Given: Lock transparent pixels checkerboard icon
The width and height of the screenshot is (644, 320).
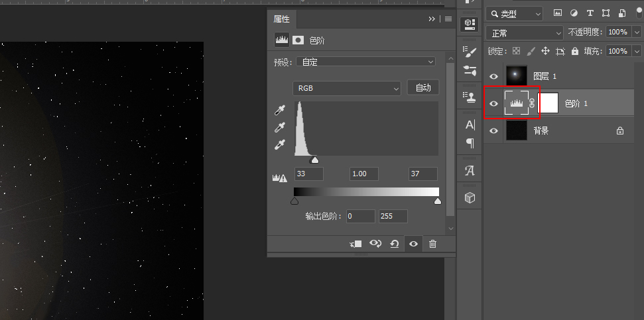Looking at the screenshot, I should [x=516, y=51].
